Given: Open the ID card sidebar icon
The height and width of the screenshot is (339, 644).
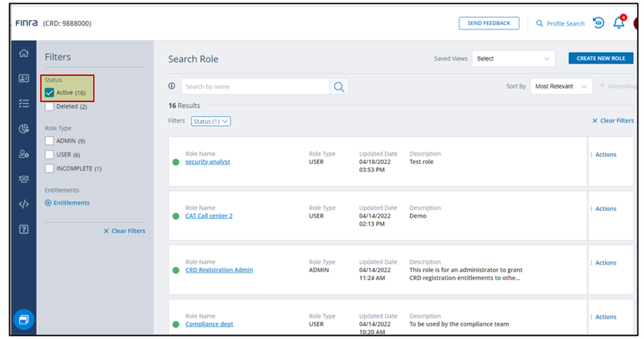Looking at the screenshot, I should 24,79.
